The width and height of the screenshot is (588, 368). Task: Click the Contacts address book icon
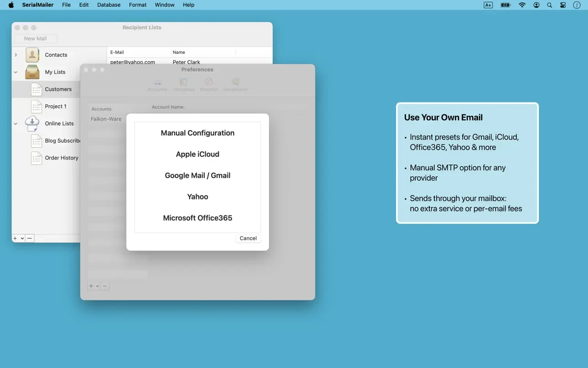[32, 55]
